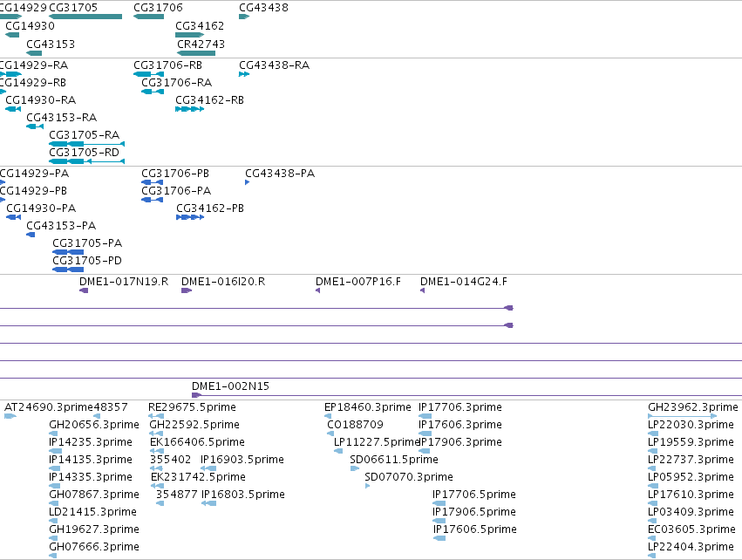This screenshot has height=560, width=742.
Task: Select protein CG43438-PA
Action: [x=247, y=182]
